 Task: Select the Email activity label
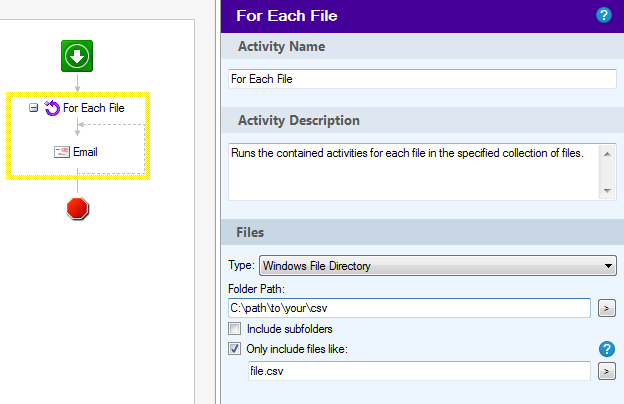tap(85, 152)
